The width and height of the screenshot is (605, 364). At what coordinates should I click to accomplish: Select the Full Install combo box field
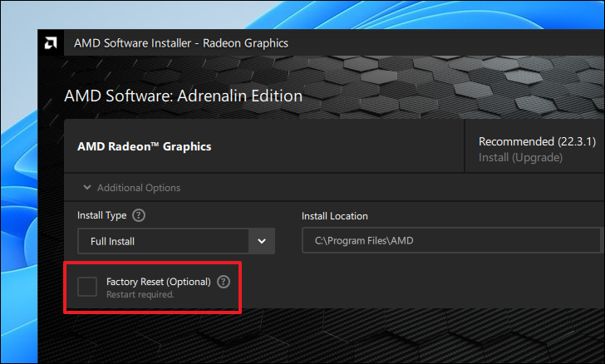pos(176,241)
